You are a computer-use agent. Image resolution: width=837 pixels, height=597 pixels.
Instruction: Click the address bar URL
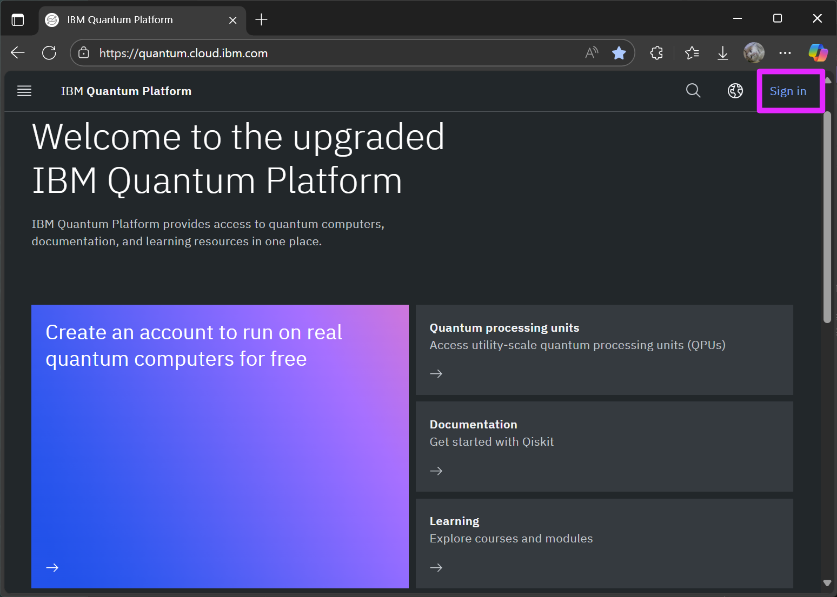pos(183,53)
